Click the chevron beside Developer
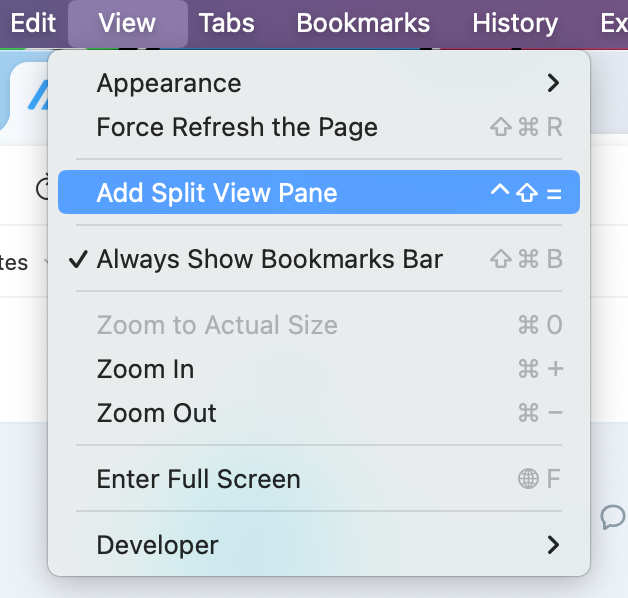 (x=553, y=545)
